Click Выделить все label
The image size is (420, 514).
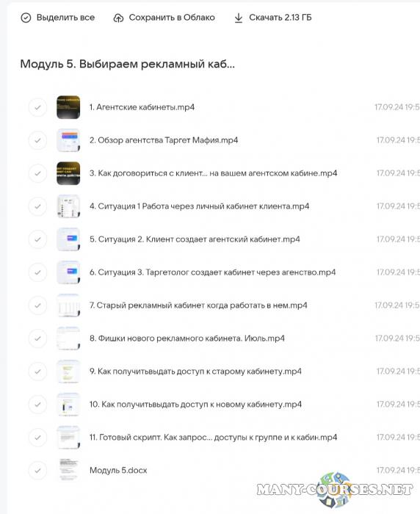point(65,18)
